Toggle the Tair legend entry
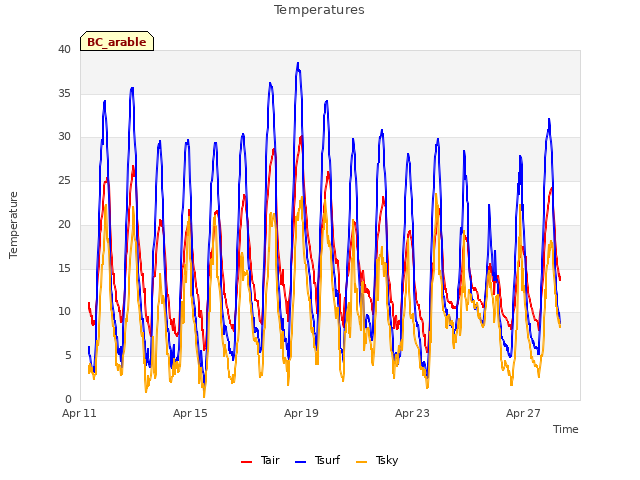The width and height of the screenshot is (640, 480). 260,460
